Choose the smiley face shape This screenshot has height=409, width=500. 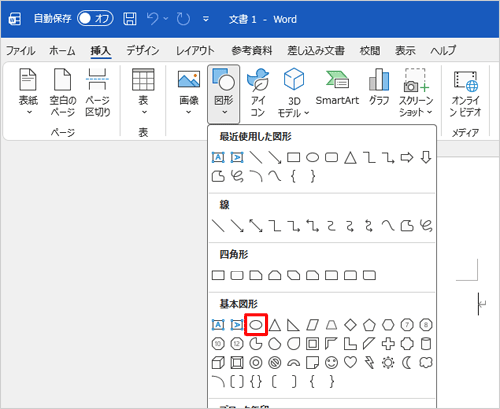[x=331, y=363]
